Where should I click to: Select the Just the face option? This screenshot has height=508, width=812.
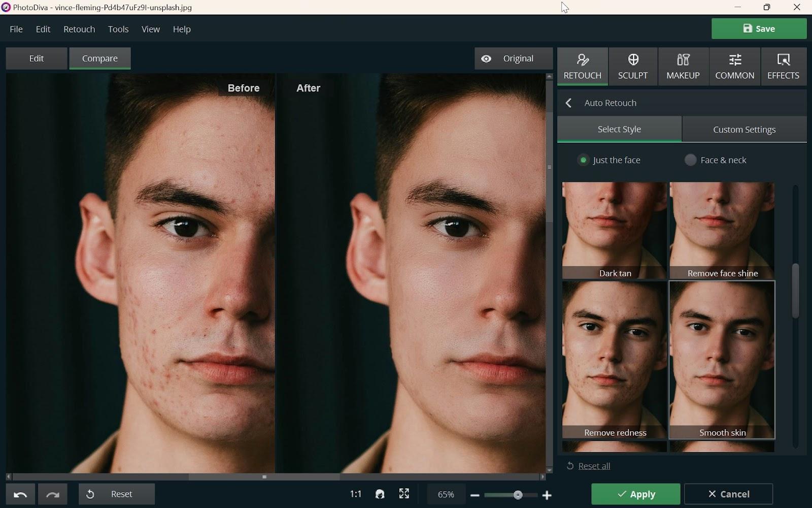pos(583,160)
